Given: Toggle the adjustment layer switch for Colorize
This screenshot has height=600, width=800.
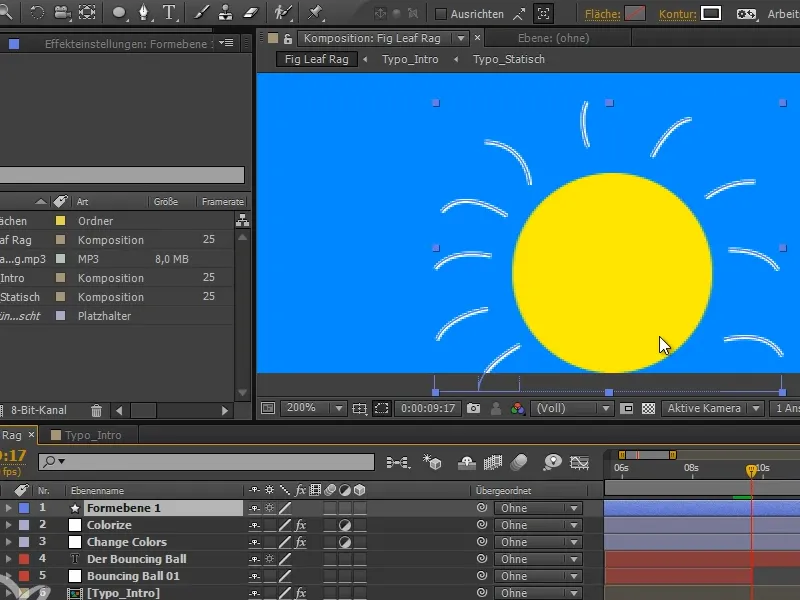Looking at the screenshot, I should 345,525.
